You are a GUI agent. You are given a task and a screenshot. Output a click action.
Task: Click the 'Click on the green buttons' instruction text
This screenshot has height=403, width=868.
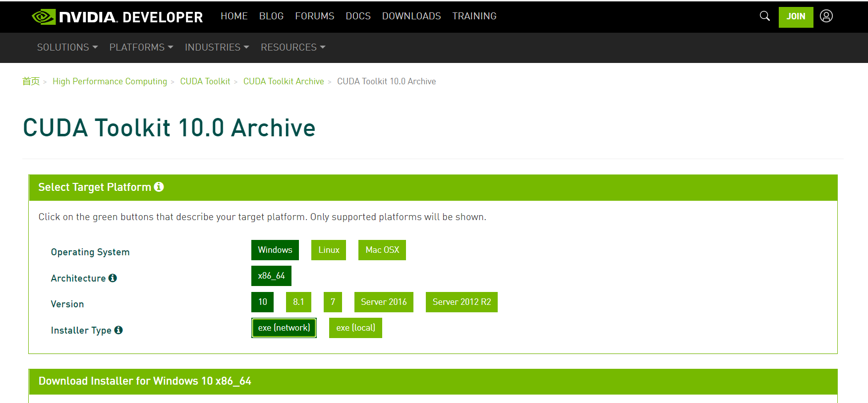(x=262, y=217)
